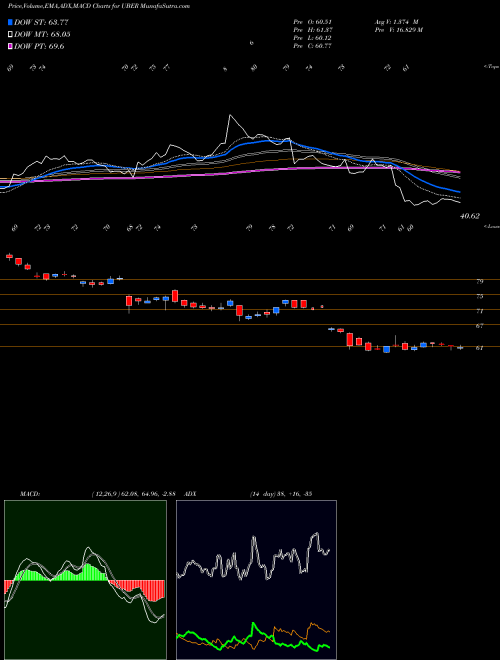
Task: Click the Pre V: 16.529 M value
Action: pos(398,30)
